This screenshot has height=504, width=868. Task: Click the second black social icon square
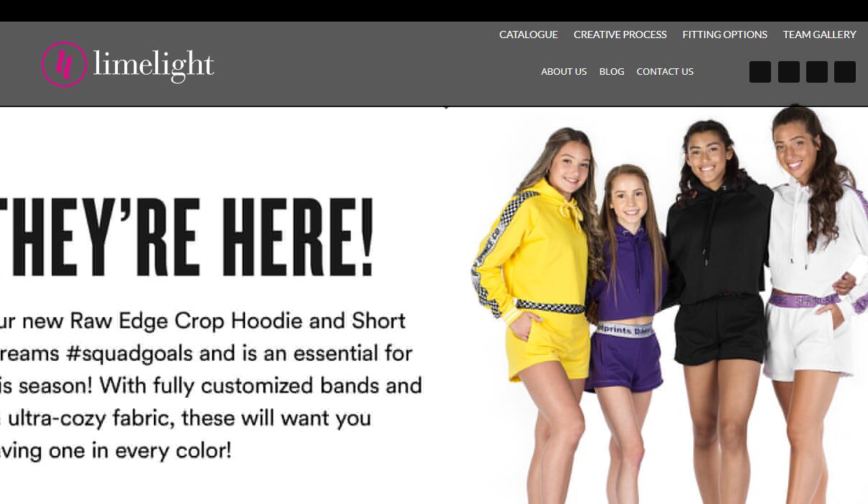point(789,72)
